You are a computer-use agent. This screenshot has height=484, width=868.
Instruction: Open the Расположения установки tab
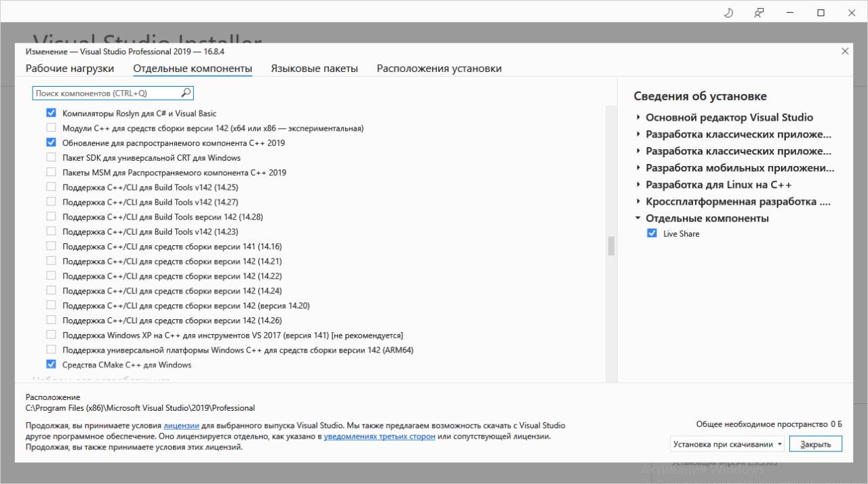pyautogui.click(x=439, y=68)
